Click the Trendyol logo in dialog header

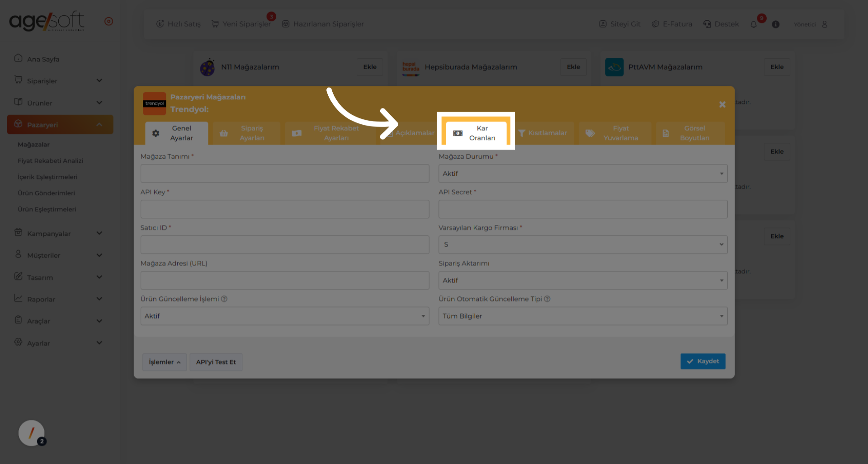(155, 104)
